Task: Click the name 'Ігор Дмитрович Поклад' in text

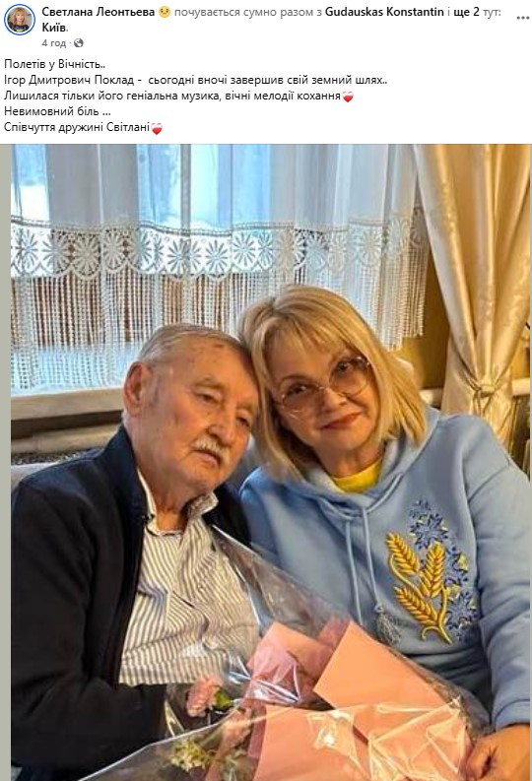Action: (69, 80)
